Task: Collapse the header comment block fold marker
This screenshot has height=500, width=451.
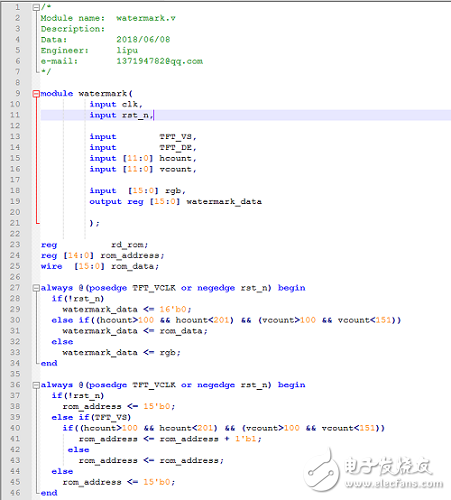Action: 36,7
